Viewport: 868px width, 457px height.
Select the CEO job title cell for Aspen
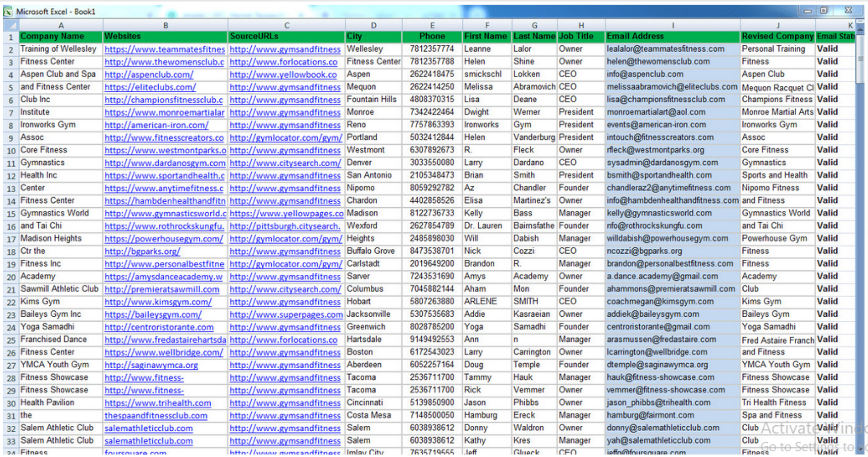tap(580, 74)
